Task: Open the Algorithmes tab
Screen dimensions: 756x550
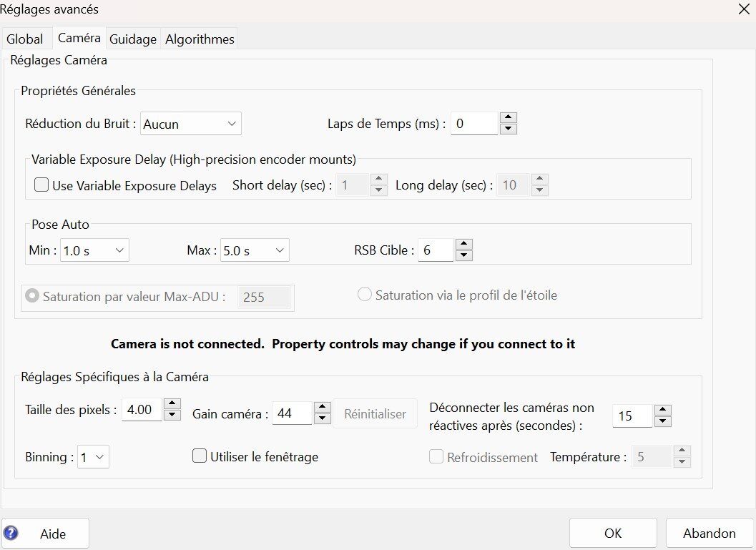Action: 200,39
